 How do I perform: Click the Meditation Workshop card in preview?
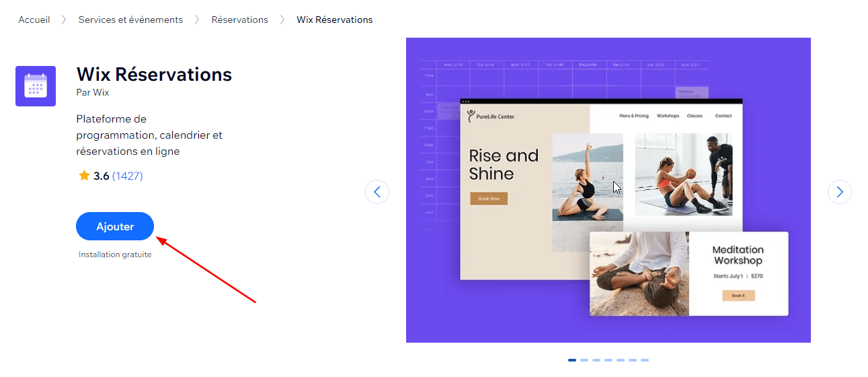688,273
